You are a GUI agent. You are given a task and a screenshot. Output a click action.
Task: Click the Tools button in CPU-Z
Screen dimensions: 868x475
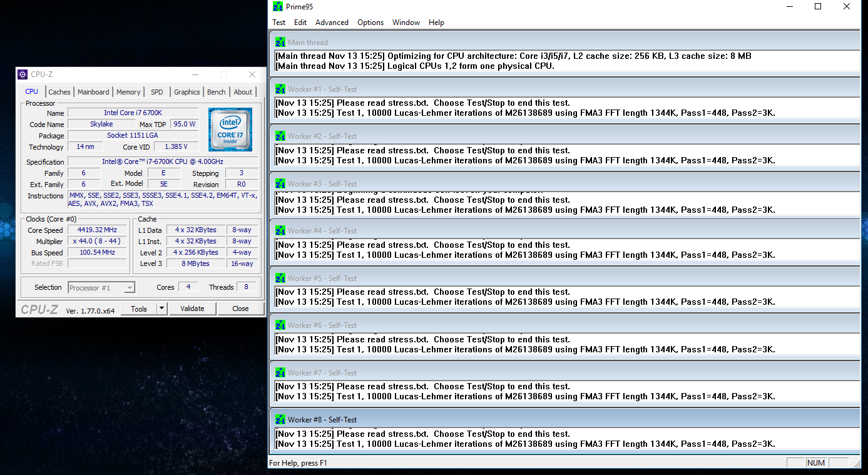coord(139,309)
